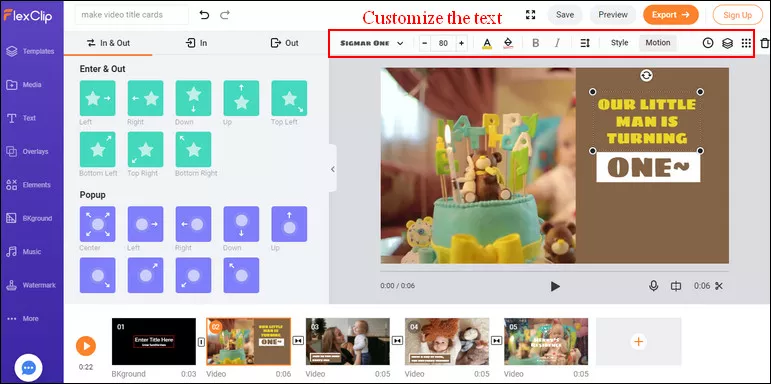
Task: Open the text color picker
Action: click(487, 43)
